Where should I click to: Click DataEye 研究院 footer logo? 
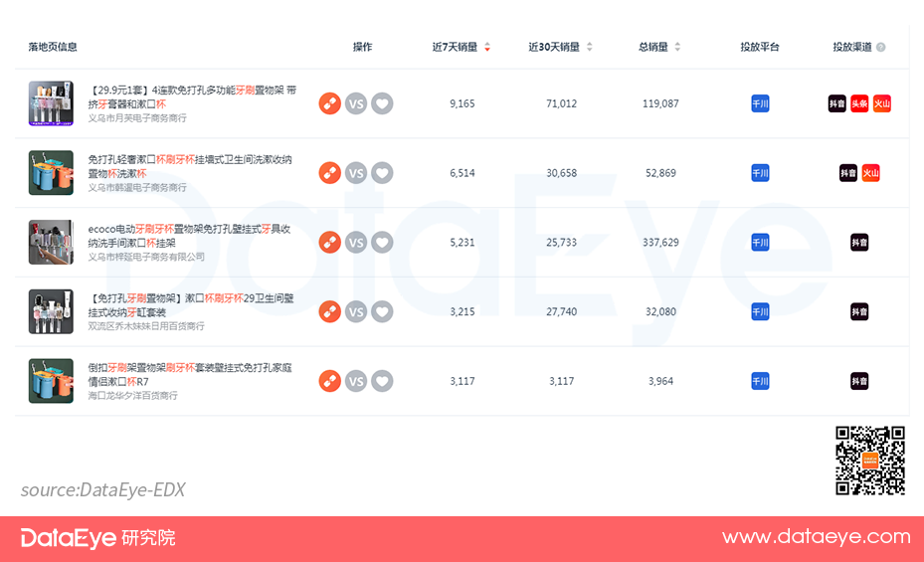[x=97, y=538]
